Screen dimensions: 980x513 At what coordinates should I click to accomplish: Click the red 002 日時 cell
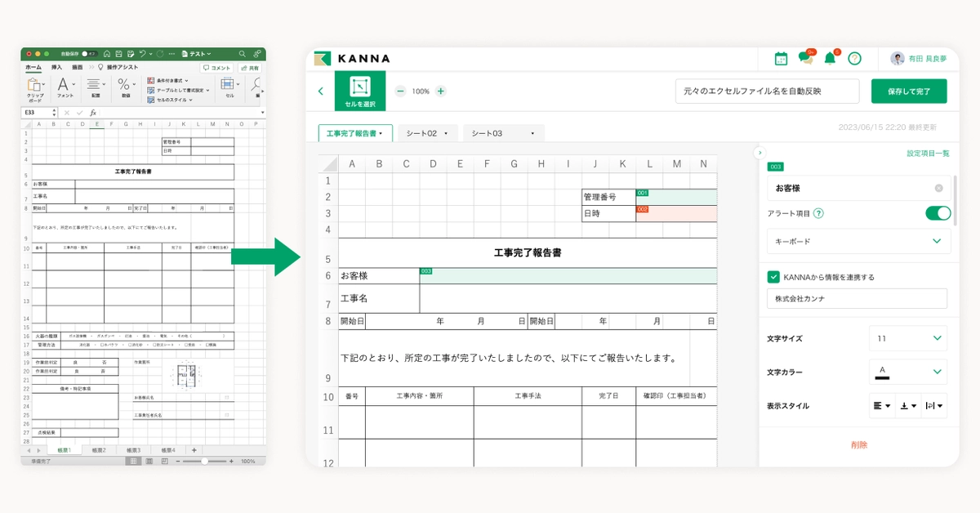coord(676,213)
